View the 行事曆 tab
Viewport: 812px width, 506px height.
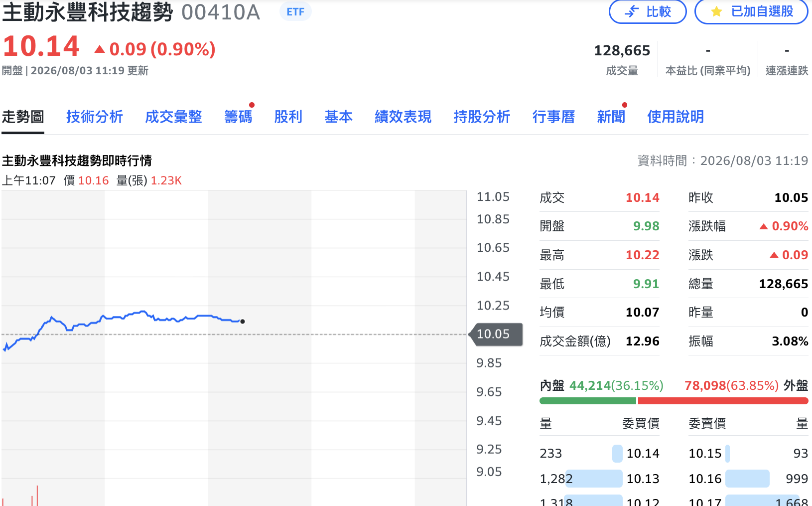pyautogui.click(x=553, y=117)
